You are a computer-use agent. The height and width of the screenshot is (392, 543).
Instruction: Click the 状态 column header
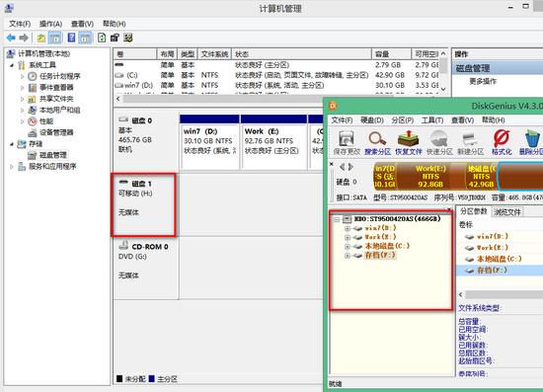[301, 54]
